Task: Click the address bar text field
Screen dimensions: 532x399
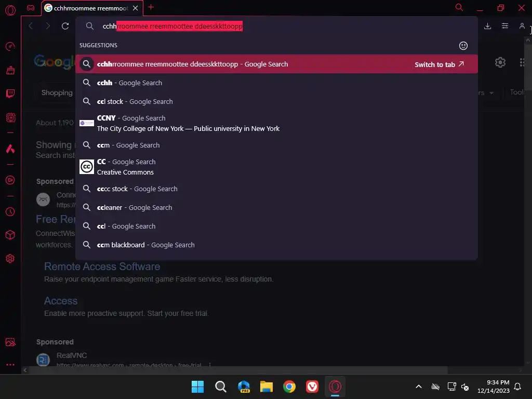Action: pos(276,26)
